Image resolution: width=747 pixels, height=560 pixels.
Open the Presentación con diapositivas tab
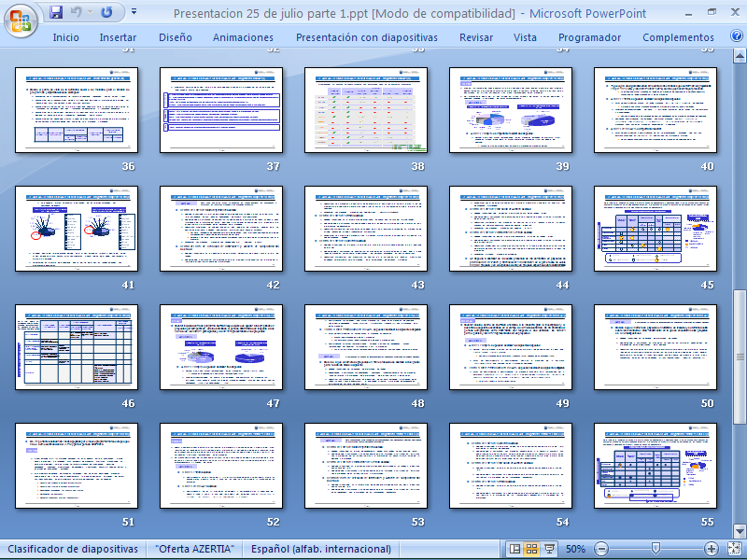click(367, 37)
